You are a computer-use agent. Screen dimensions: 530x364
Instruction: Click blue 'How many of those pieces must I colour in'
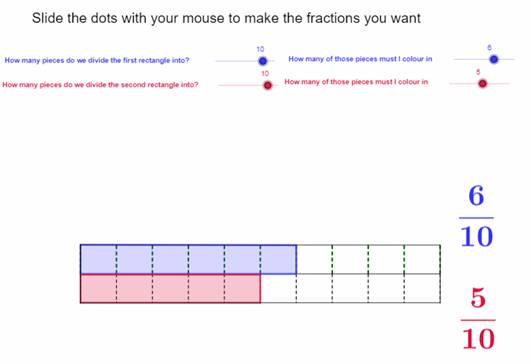click(x=360, y=59)
